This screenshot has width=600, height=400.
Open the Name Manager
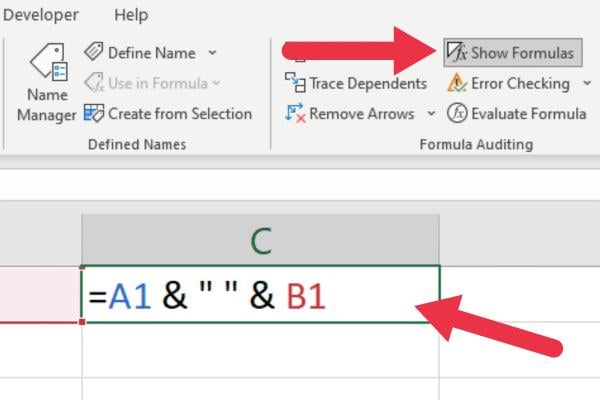tap(46, 82)
